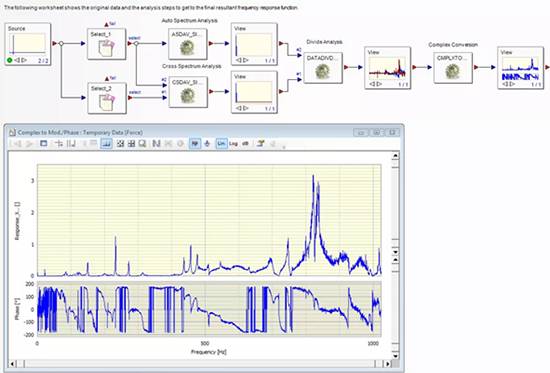This screenshot has height=373, width=550.
Task: Select the Source data block
Action: click(28, 44)
